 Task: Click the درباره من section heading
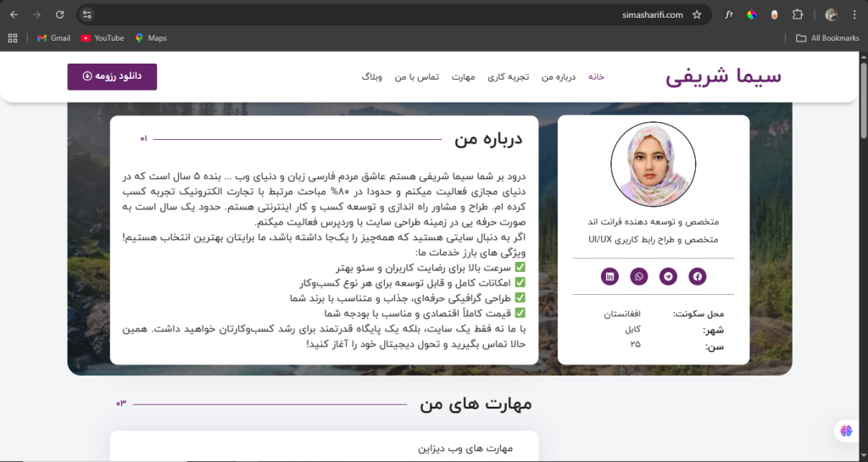pyautogui.click(x=488, y=138)
